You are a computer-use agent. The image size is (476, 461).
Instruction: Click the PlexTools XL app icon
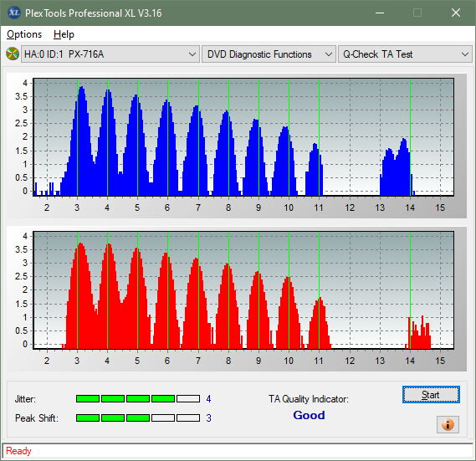(13, 13)
